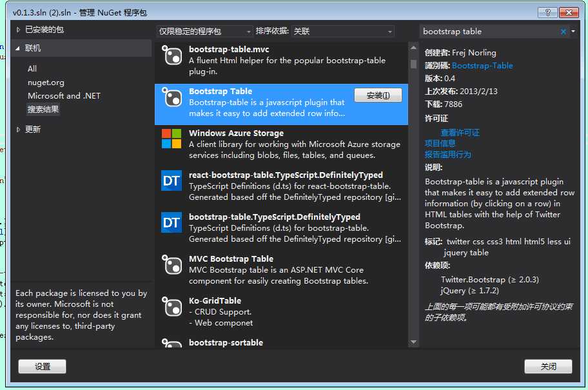Select the Windows Azure Storage package title
The image size is (588, 390).
click(x=236, y=133)
